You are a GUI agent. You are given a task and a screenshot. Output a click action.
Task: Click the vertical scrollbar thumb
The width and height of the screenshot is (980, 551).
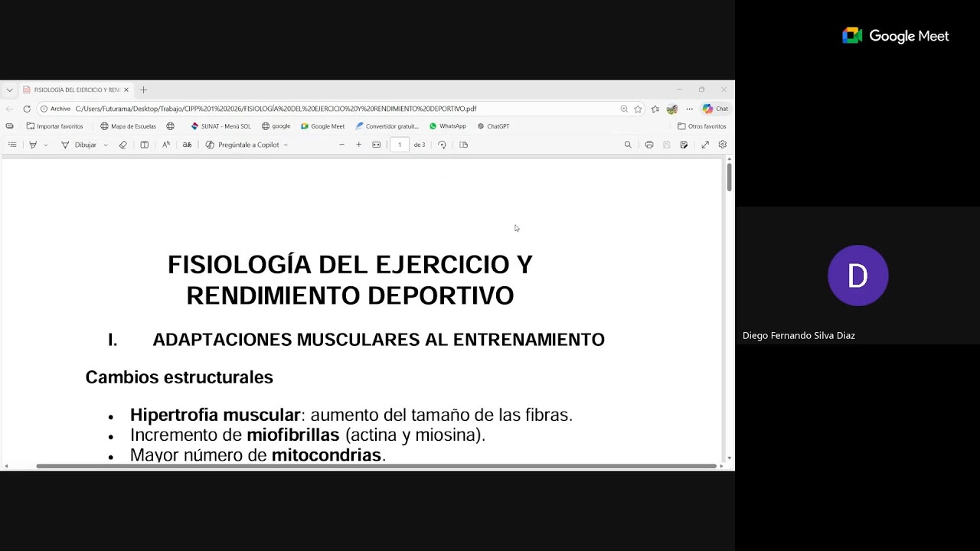click(729, 178)
